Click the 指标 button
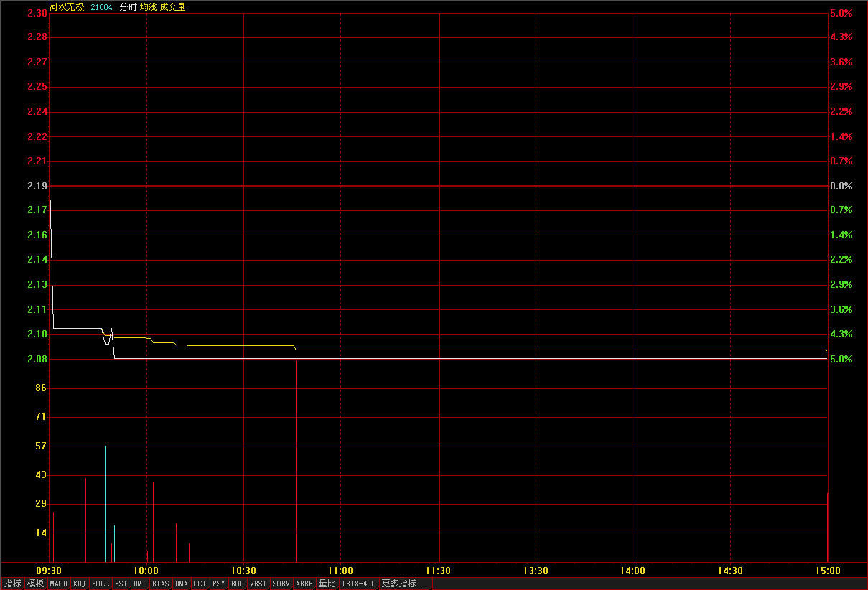This screenshot has width=868, height=590. [13, 584]
